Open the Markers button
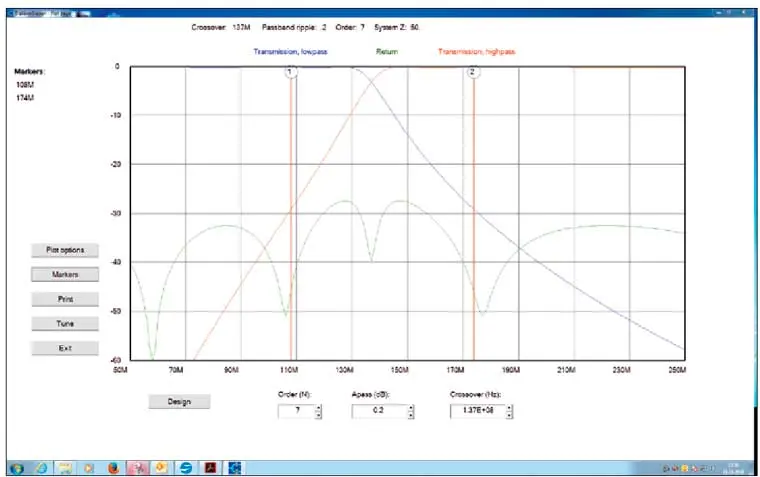This screenshot has width=760, height=477. [65, 275]
